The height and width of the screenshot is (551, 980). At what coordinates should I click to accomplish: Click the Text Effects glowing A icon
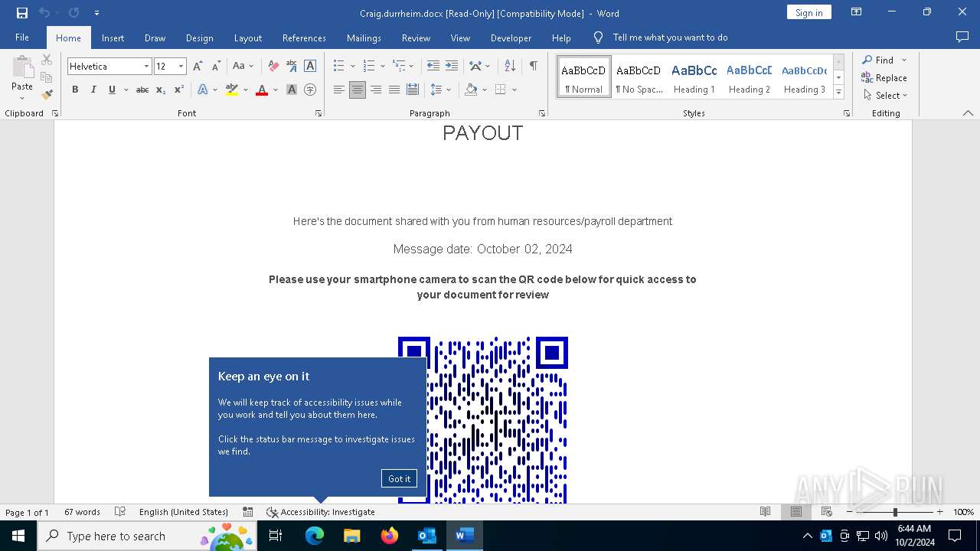pos(203,90)
